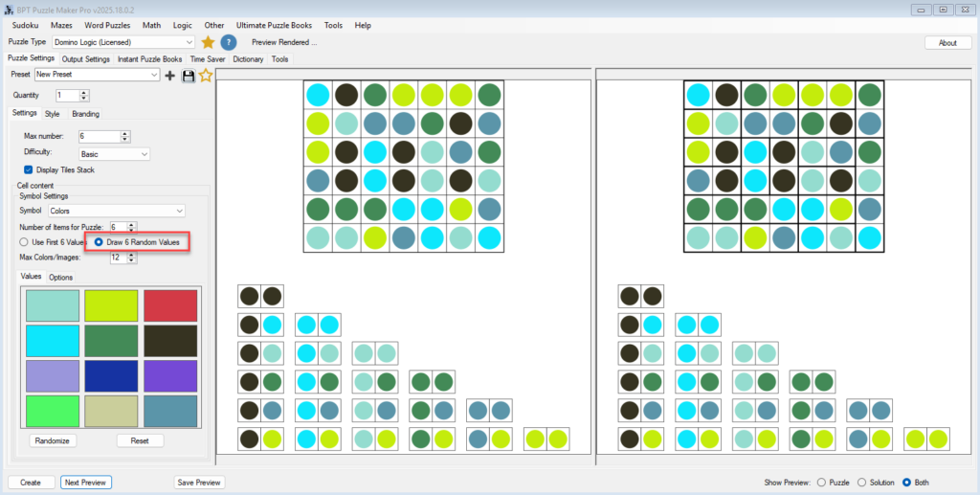Open the blue question mark help icon

229,42
